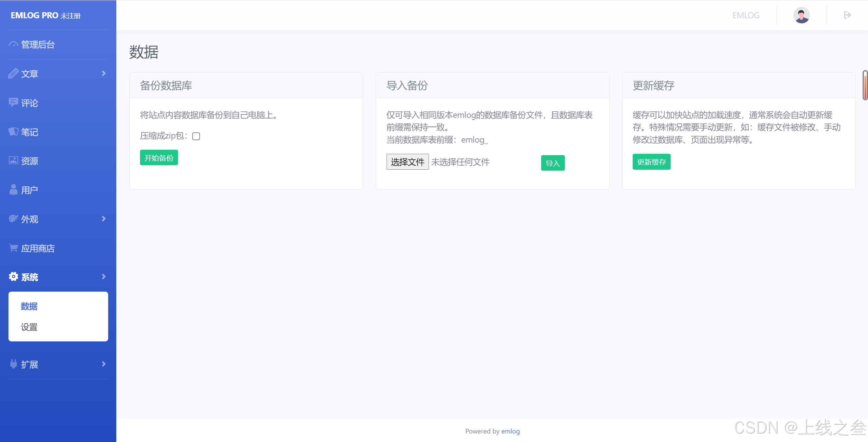Expand the 文章 submenu chevron
This screenshot has width=868, height=442.
(104, 73)
